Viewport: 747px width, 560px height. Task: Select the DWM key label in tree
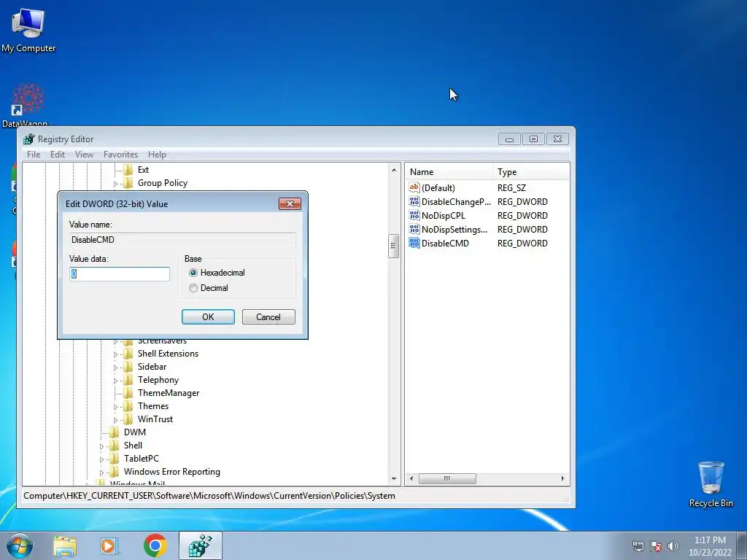[x=135, y=432]
